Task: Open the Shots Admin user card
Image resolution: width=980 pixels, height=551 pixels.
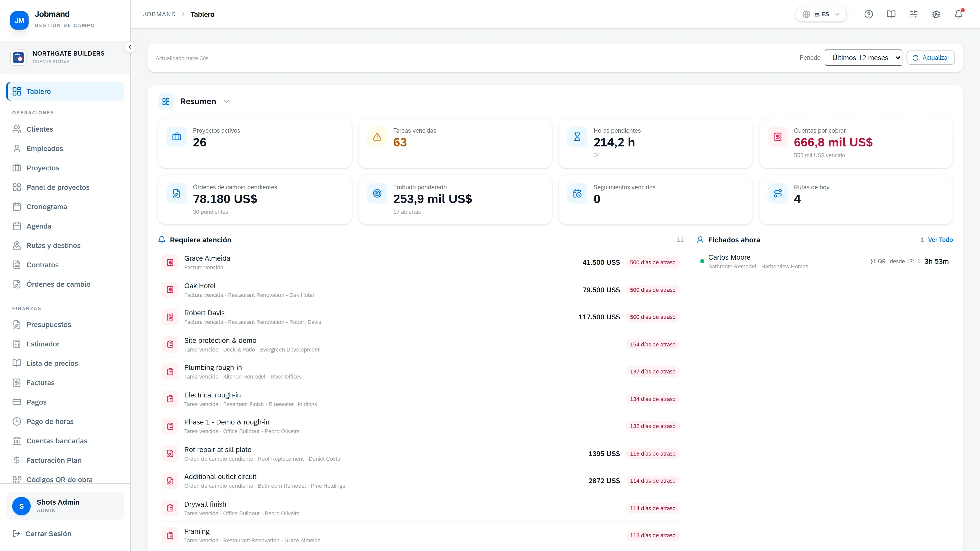Action: click(65, 506)
